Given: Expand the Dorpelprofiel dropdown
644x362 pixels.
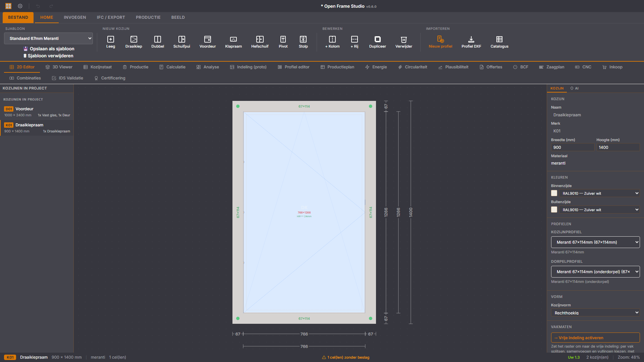Looking at the screenshot, I should click(x=595, y=272).
